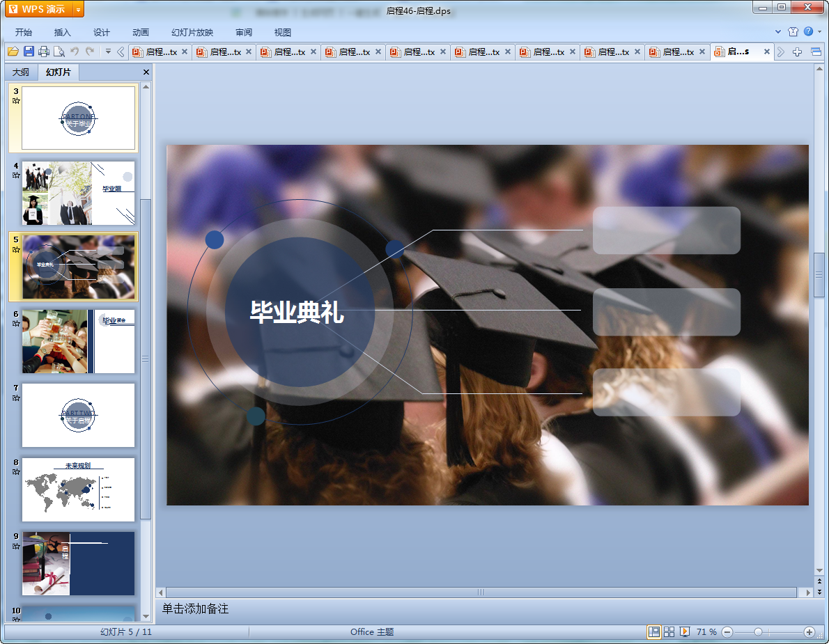
Task: Click main editor scroll up arrow
Action: [x=819, y=69]
